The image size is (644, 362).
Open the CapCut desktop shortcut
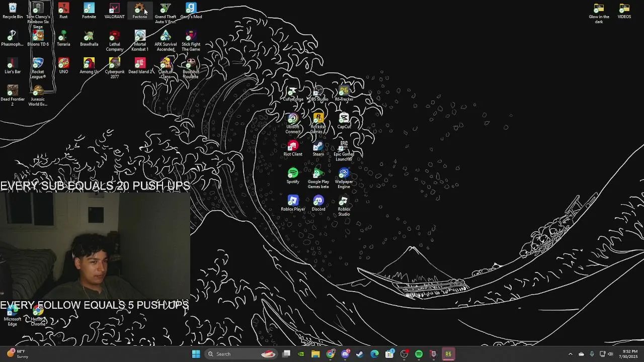pos(344,121)
